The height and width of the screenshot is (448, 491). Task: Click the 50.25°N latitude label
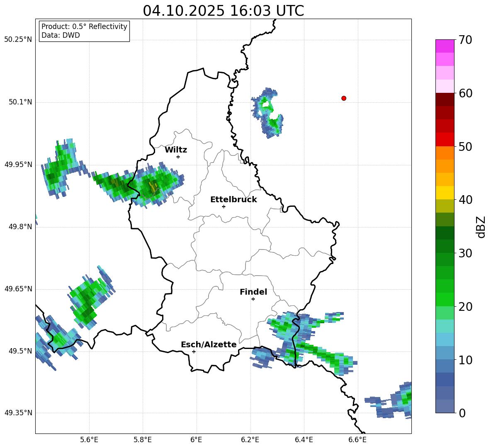(18, 40)
